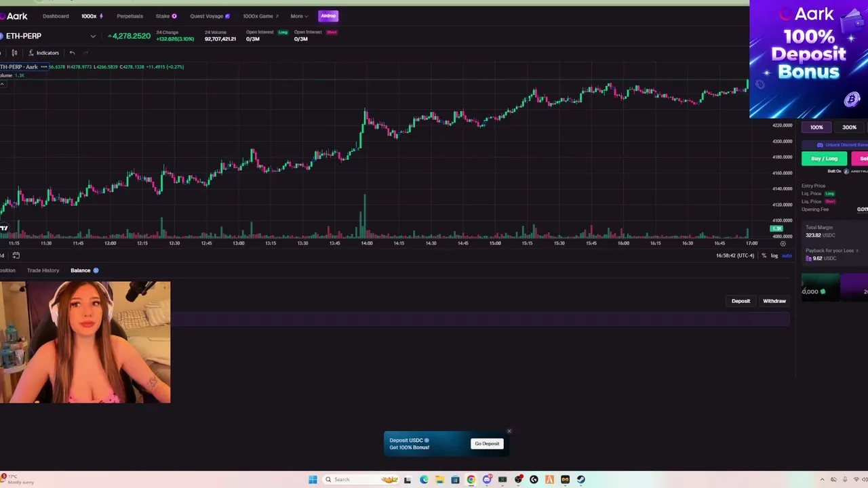Open File Explorer from the taskbar
The width and height of the screenshot is (868, 488).
(x=439, y=480)
